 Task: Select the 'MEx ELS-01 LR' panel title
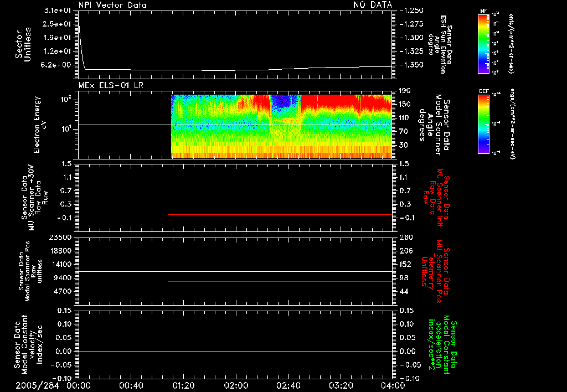pyautogui.click(x=111, y=85)
